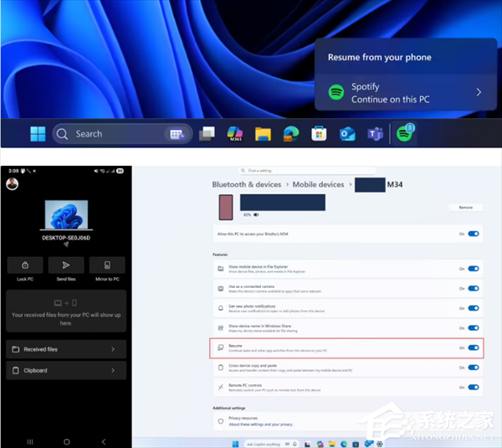Click the magnifier icon in the large taskbar
Viewport: 502px width, 448px height.
(x=62, y=134)
